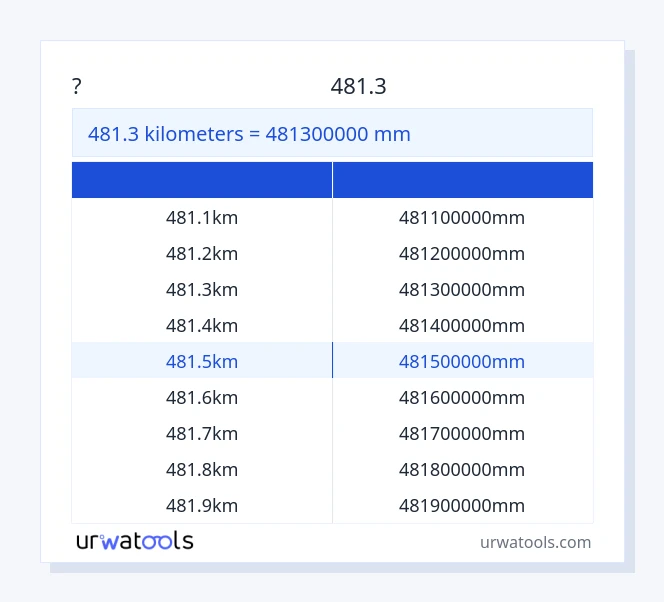Click the 481.2km table cell
The width and height of the screenshot is (664, 602).
pyautogui.click(x=202, y=253)
